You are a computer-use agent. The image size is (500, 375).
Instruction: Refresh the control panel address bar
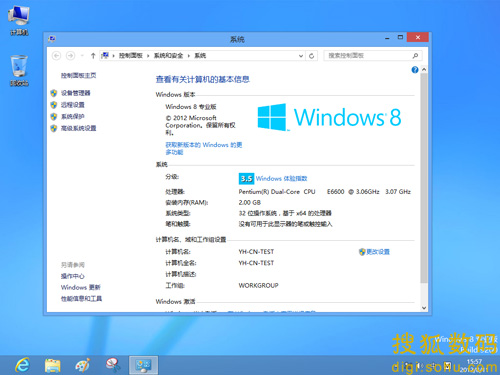tap(311, 56)
